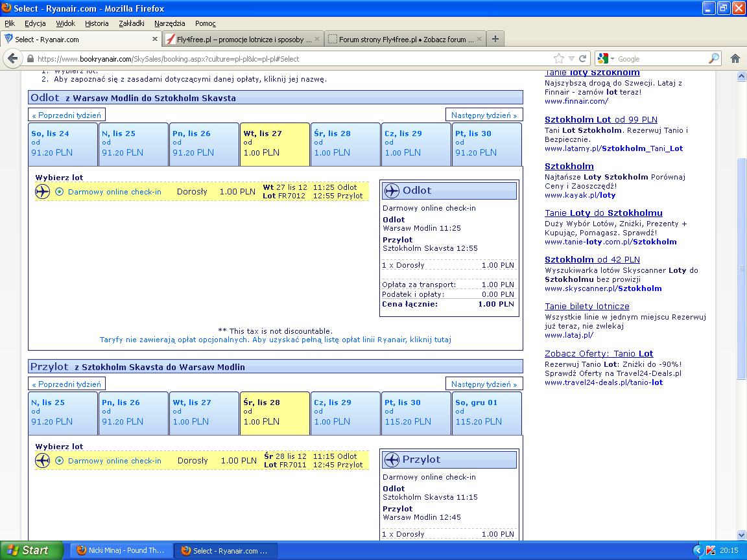
Task: Select return date Pt, lis 30
Action: click(x=416, y=414)
